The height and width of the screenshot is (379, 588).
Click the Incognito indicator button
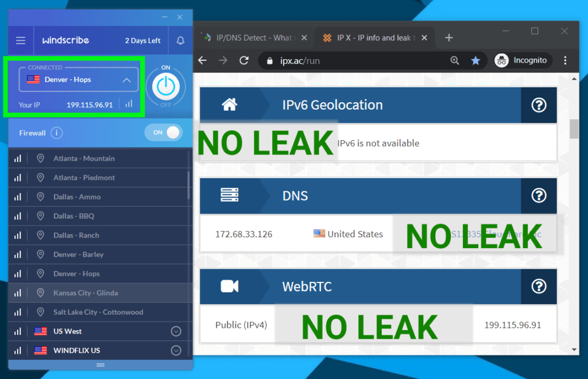[x=523, y=60]
